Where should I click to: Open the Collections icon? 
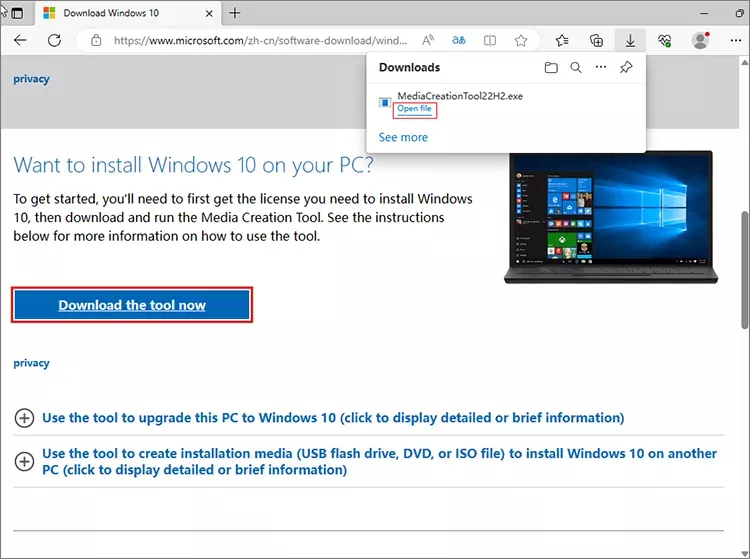pos(596,40)
